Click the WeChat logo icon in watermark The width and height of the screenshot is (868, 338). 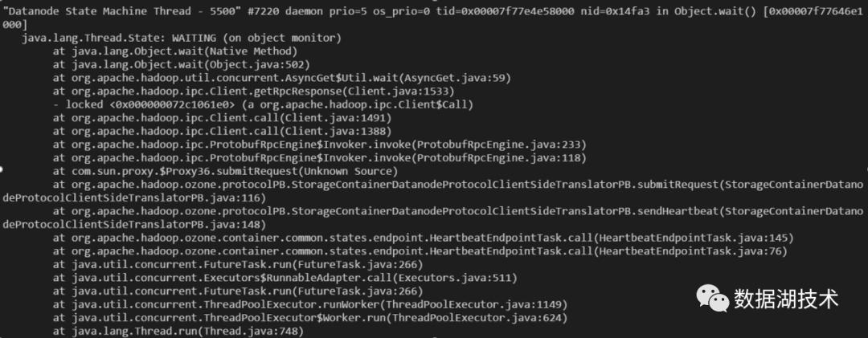click(710, 300)
